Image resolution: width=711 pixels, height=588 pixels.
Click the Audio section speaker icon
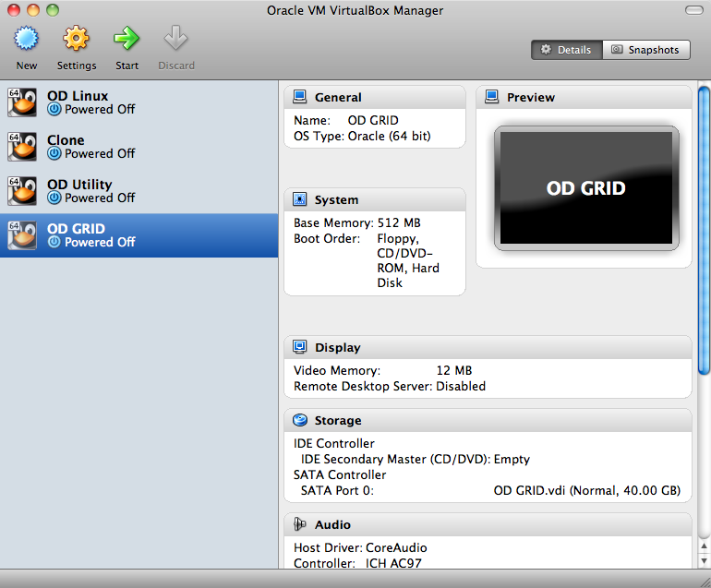[300, 524]
